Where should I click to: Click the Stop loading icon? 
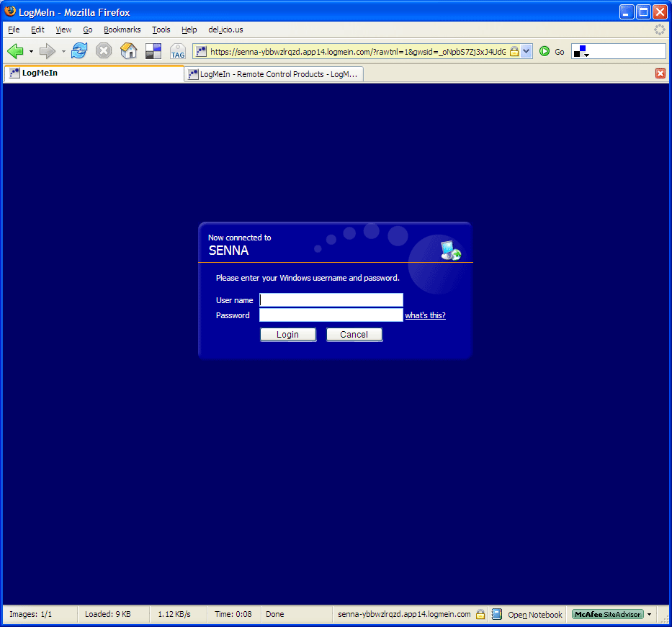103,51
